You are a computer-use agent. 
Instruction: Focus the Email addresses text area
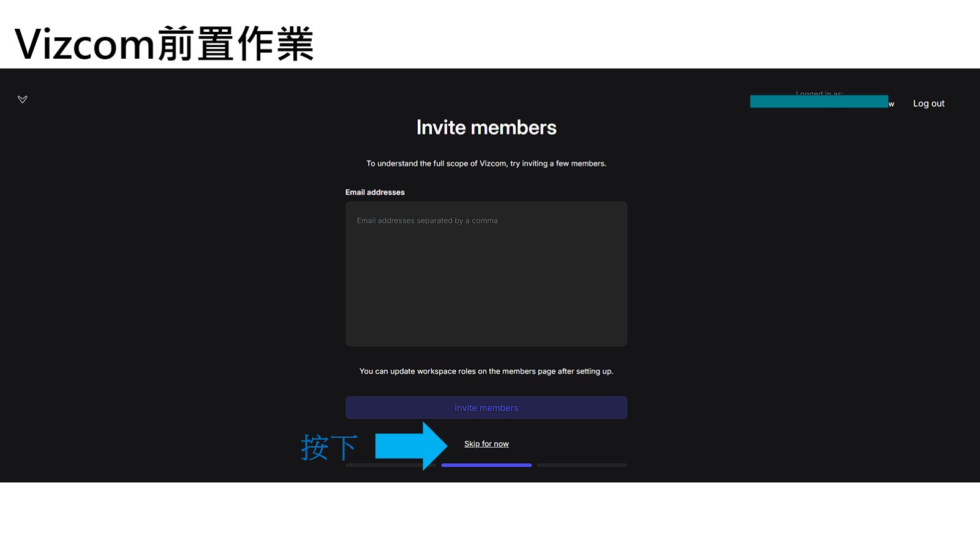point(486,274)
